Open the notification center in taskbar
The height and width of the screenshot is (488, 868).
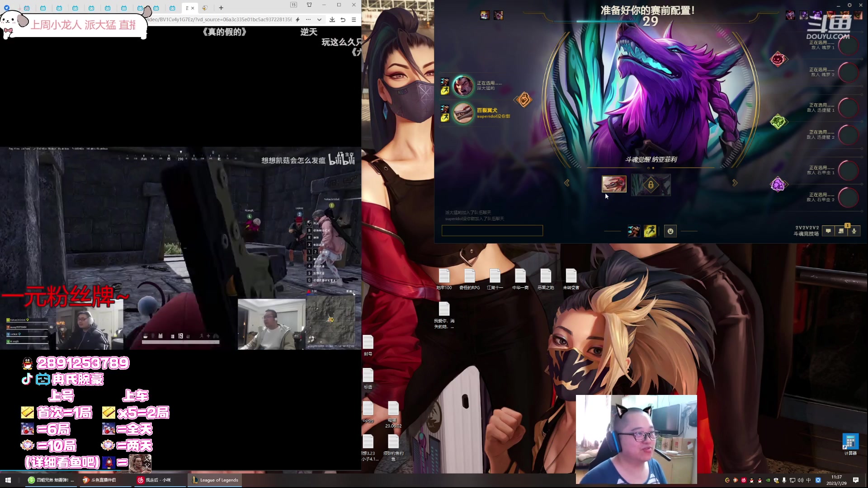[856, 480]
